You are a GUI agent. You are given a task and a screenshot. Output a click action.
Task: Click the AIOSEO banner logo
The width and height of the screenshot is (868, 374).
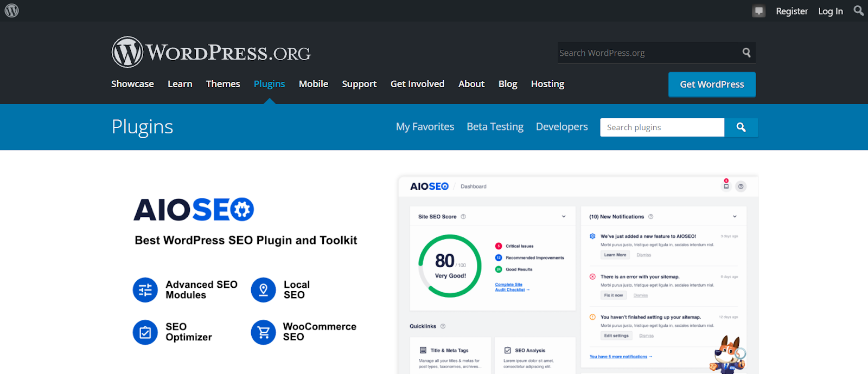click(194, 210)
